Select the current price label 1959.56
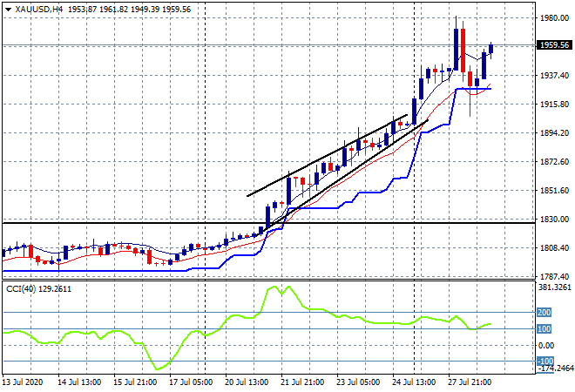Screen dimensions: 575x392 coord(554,45)
